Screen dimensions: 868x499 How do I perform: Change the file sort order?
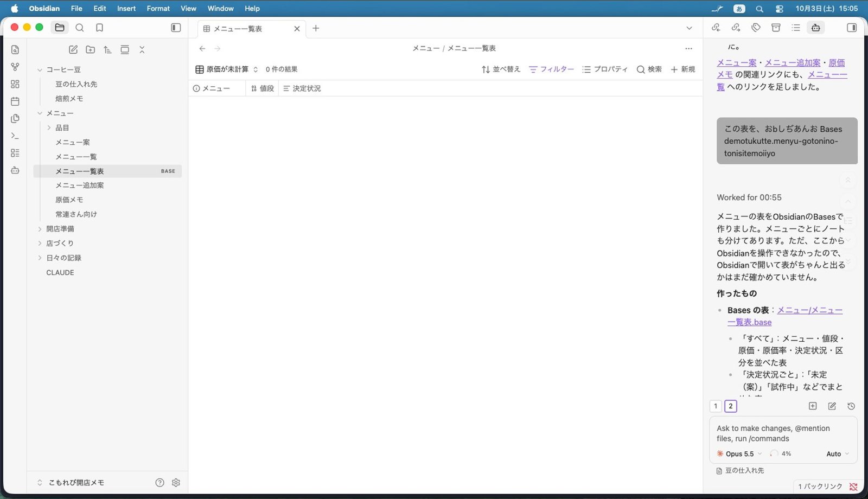pyautogui.click(x=107, y=49)
